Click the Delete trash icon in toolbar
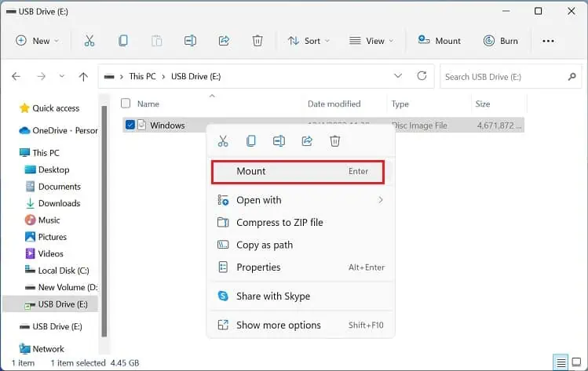 (x=257, y=41)
